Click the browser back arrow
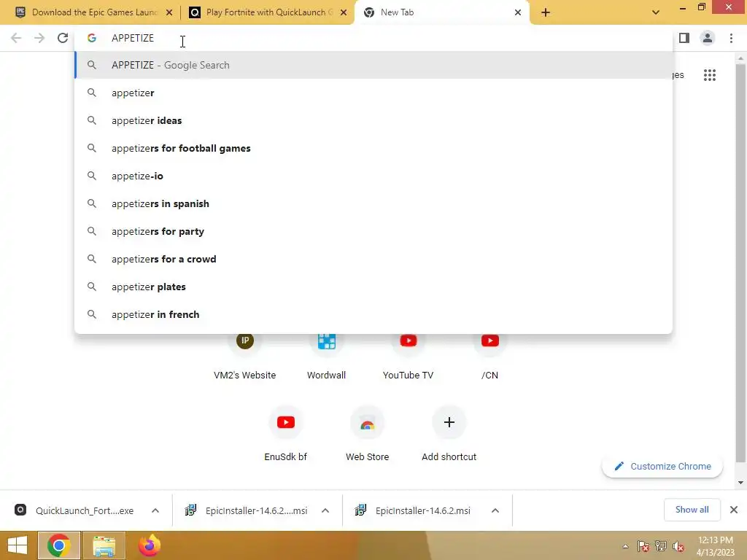 point(16,38)
